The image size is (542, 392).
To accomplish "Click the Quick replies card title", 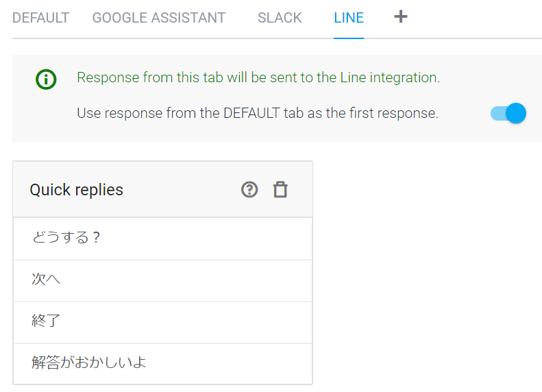I will click(x=76, y=190).
